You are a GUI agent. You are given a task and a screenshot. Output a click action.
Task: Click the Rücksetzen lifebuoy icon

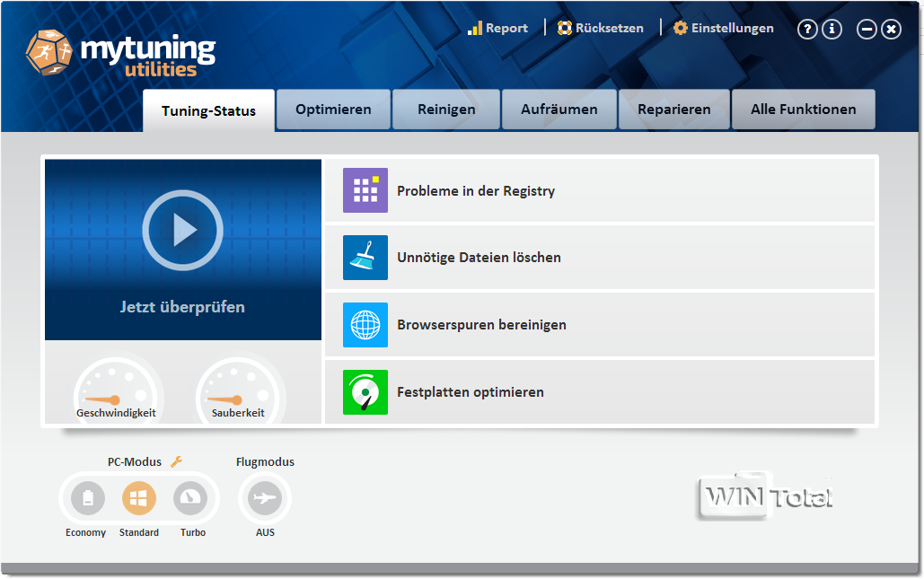[x=565, y=28]
